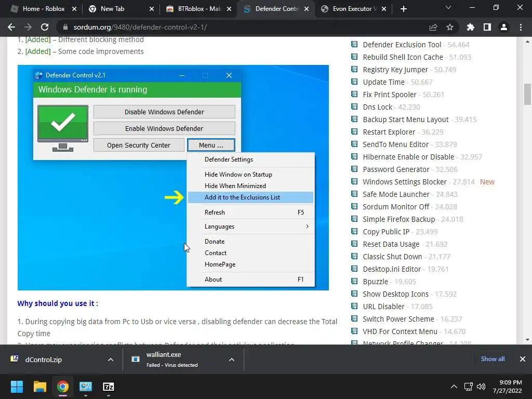Click the page vertical scrollbar thumb
Screen dimensions: 532x399
(x=527, y=95)
